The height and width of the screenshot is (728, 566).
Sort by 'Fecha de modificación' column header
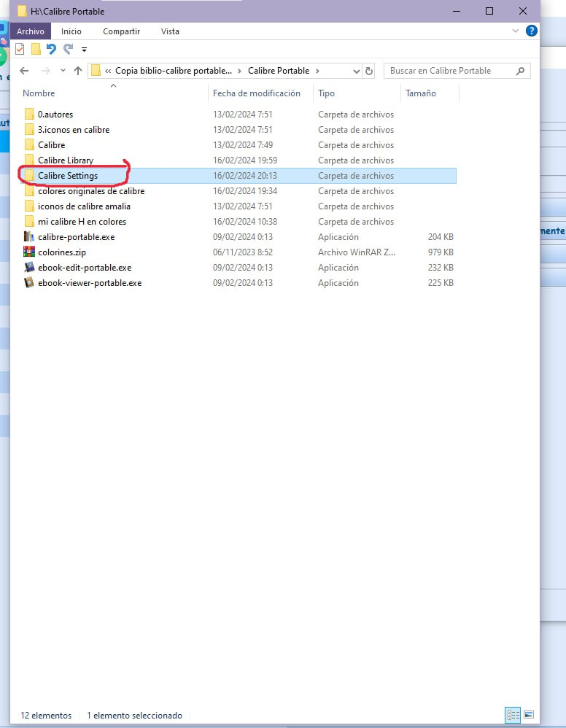coord(256,93)
